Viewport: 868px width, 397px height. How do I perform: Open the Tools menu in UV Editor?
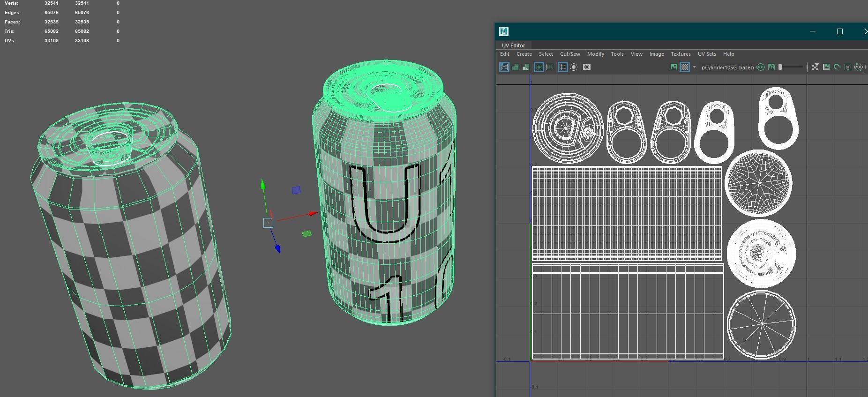(617, 54)
